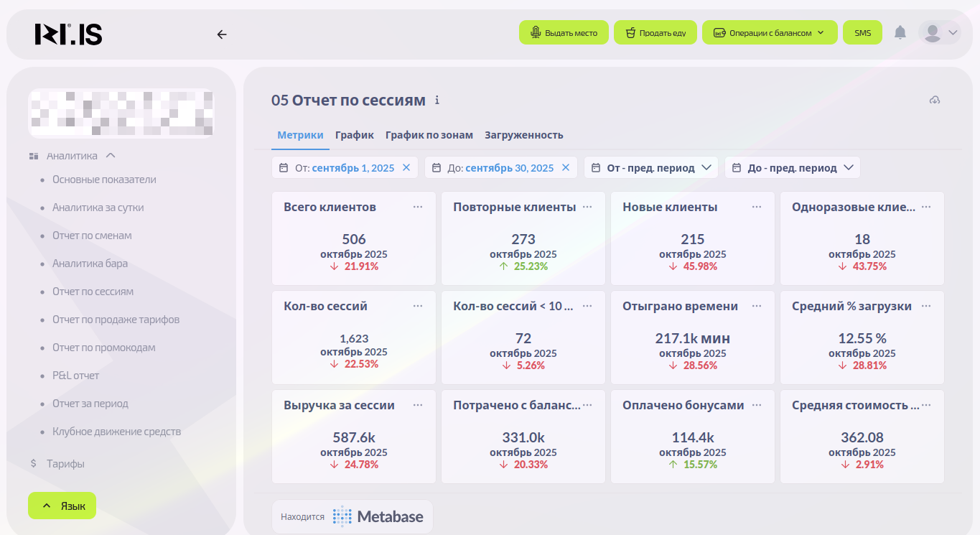Click the back arrow in header
Image resolution: width=980 pixels, height=535 pixels.
point(222,34)
